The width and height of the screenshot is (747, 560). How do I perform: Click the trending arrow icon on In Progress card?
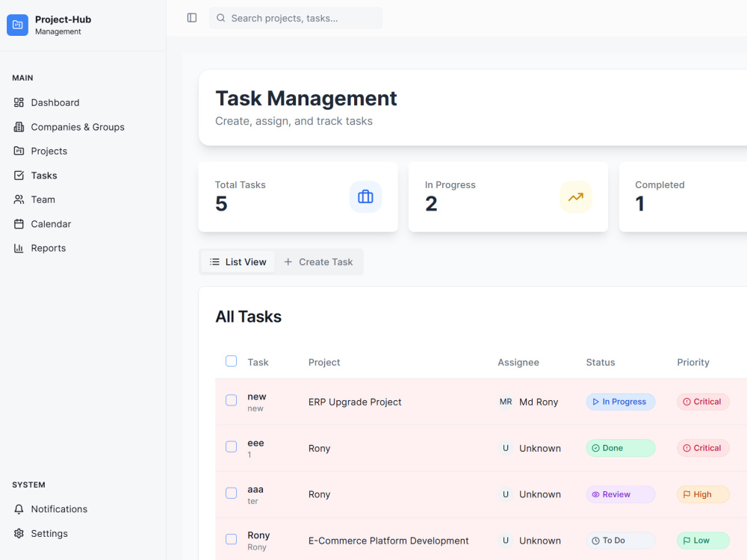coord(575,196)
